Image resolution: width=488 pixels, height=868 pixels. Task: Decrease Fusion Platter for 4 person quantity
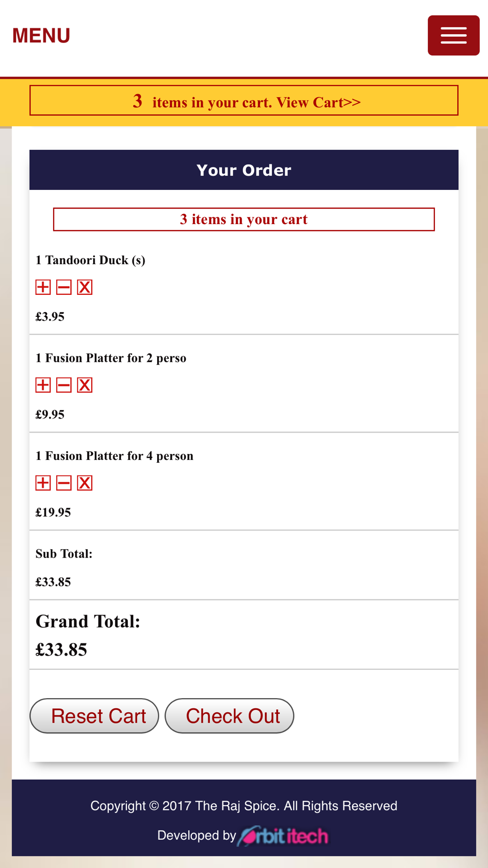pos(64,483)
